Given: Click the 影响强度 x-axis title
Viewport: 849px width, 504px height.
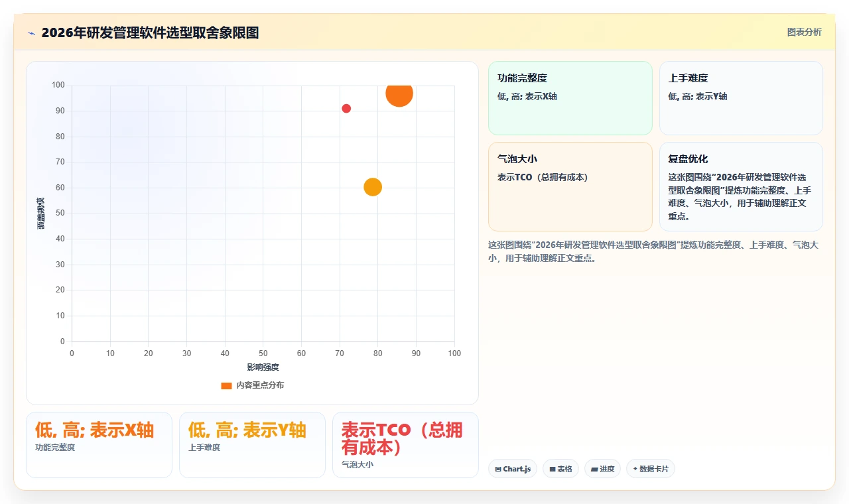Looking at the screenshot, I should (263, 367).
